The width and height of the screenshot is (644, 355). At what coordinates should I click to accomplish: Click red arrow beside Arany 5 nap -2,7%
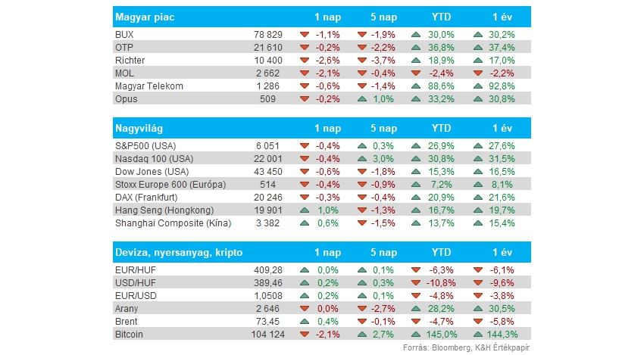tap(362, 309)
